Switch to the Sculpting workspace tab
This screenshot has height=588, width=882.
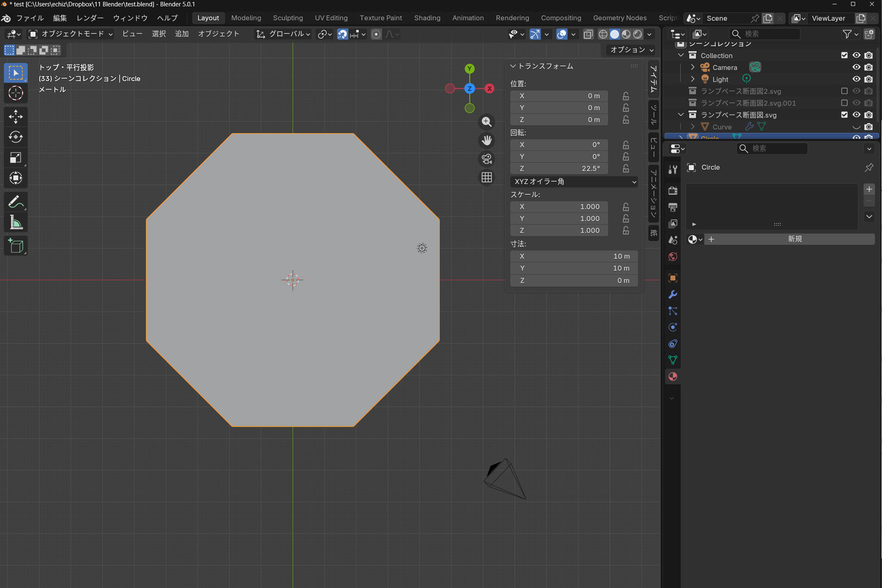coord(288,18)
